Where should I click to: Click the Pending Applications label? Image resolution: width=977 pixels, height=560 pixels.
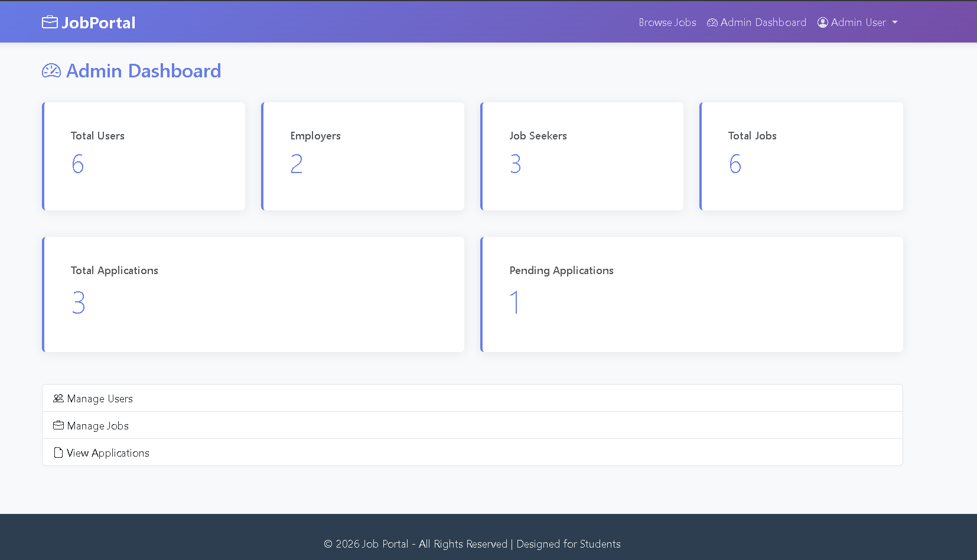point(562,271)
